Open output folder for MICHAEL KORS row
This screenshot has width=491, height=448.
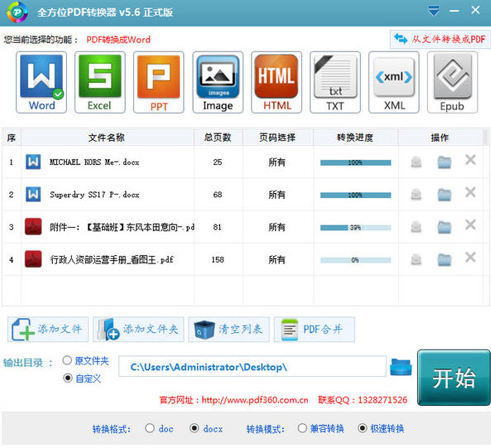[444, 161]
